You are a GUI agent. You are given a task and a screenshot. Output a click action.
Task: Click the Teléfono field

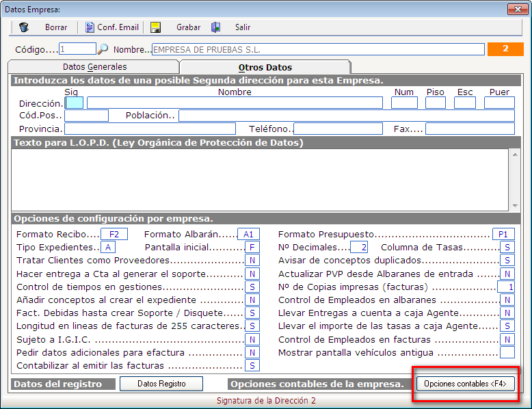pyautogui.click(x=338, y=129)
